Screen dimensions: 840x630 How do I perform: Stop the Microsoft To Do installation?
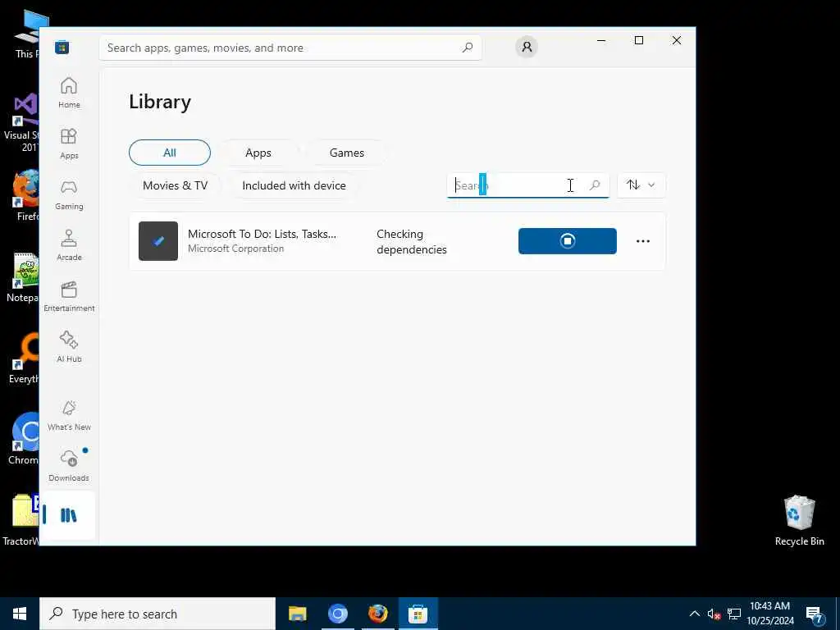click(568, 241)
